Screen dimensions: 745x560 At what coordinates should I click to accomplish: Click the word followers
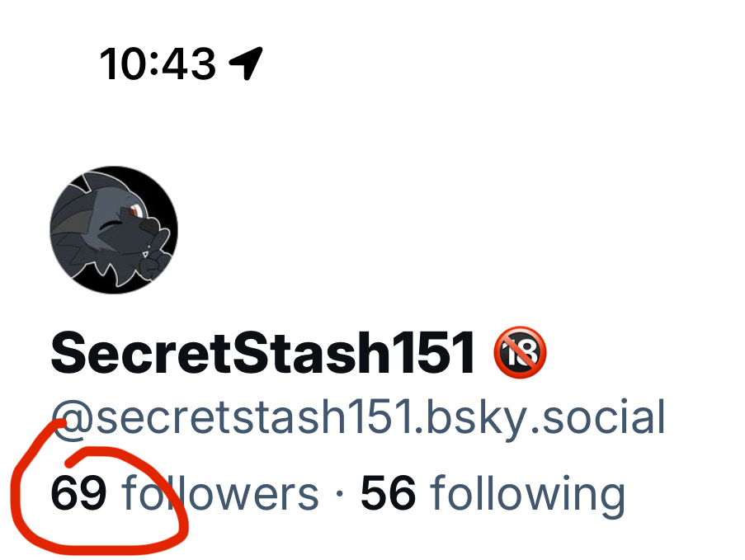click(x=219, y=493)
